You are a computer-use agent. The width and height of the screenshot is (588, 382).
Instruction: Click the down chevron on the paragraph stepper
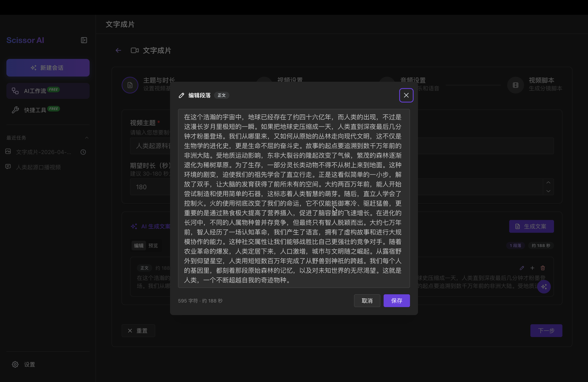548,191
